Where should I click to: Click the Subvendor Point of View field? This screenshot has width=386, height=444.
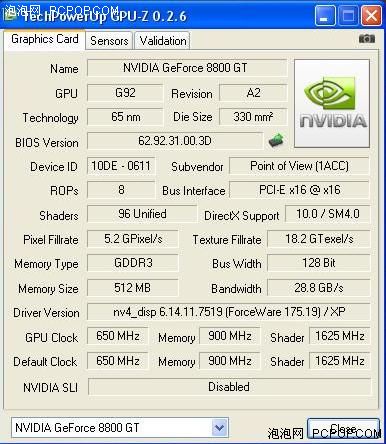coord(299,166)
